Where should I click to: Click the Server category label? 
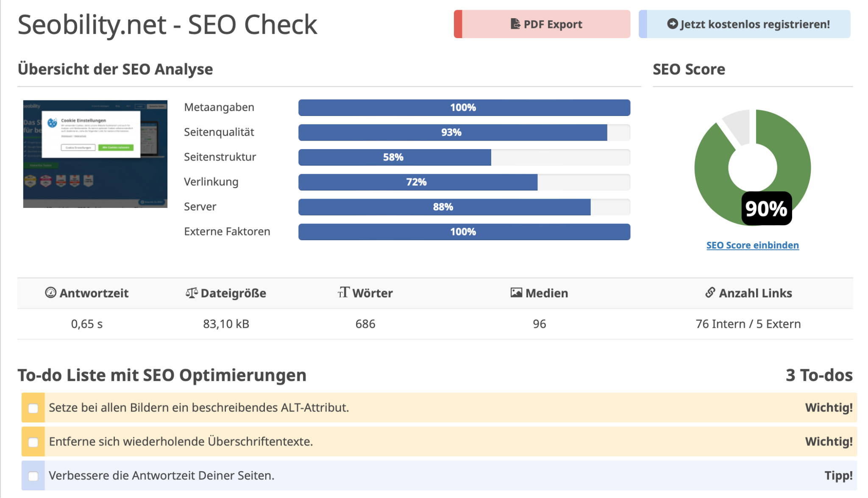tap(200, 207)
